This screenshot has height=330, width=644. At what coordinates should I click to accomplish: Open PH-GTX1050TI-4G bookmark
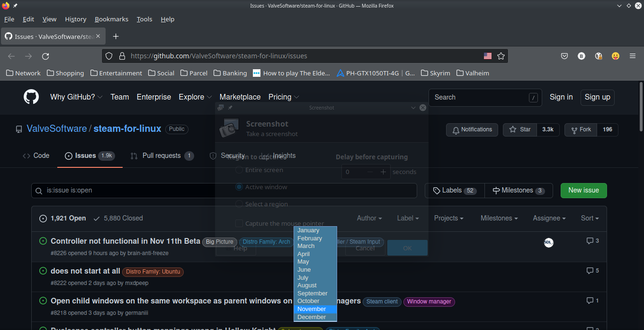coord(376,73)
